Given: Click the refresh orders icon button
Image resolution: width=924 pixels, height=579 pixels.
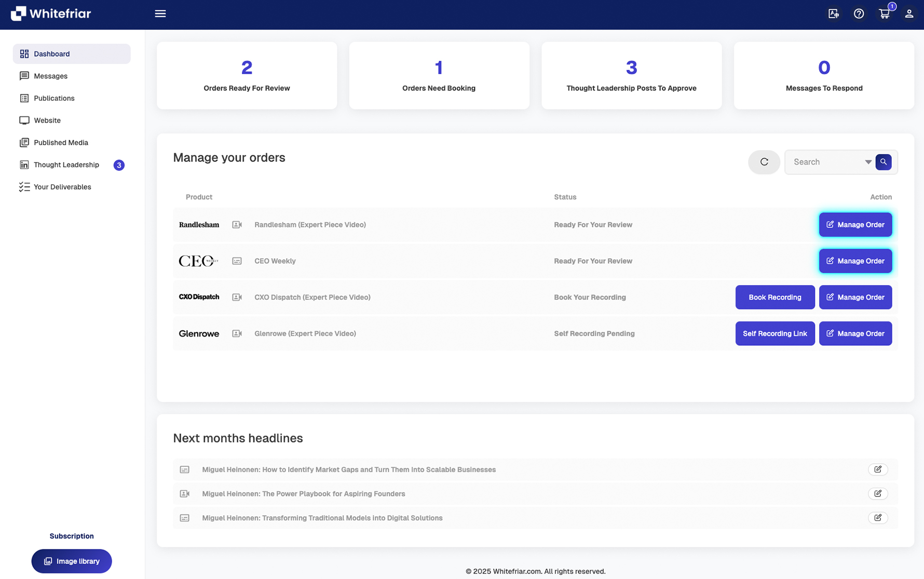Looking at the screenshot, I should tap(764, 162).
